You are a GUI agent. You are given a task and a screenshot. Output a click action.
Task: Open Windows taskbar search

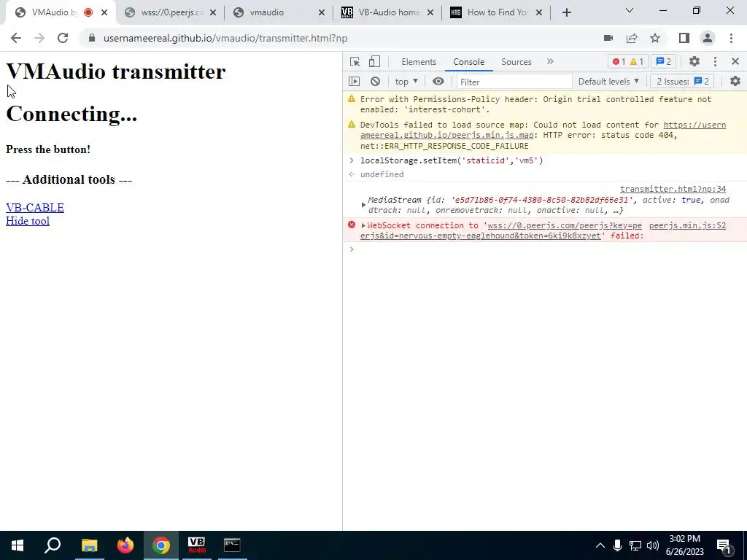click(53, 545)
